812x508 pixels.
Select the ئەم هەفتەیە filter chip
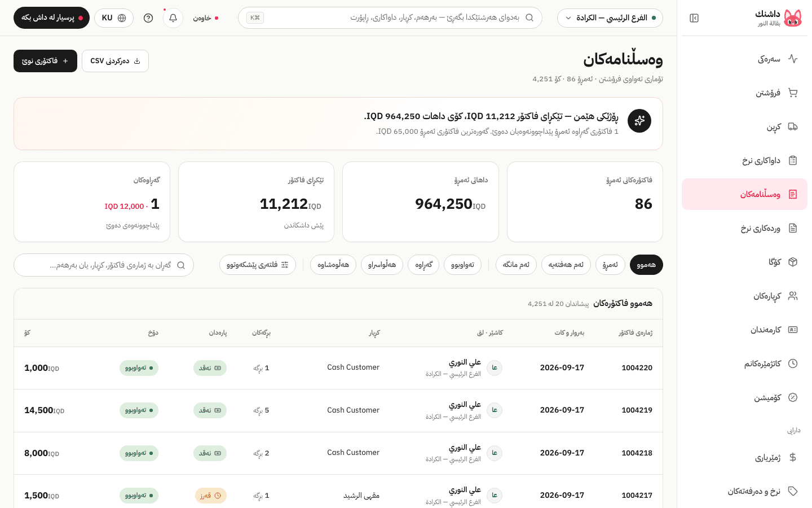pos(566,265)
